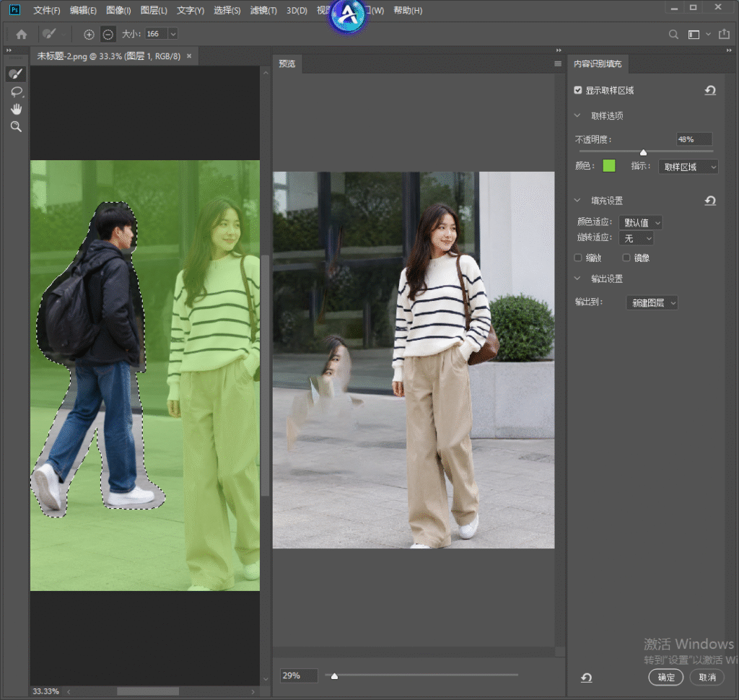Click the workspace switcher icon
This screenshot has height=700, width=739.
[x=694, y=35]
